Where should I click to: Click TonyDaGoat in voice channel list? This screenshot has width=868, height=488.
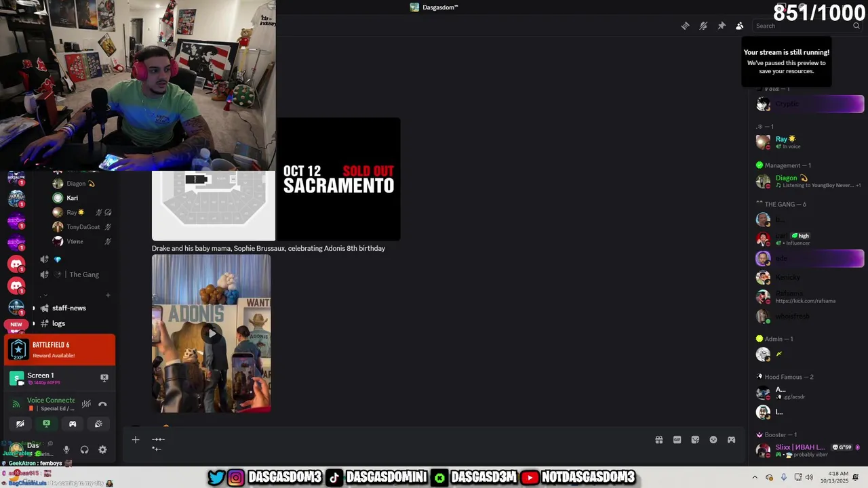point(83,227)
